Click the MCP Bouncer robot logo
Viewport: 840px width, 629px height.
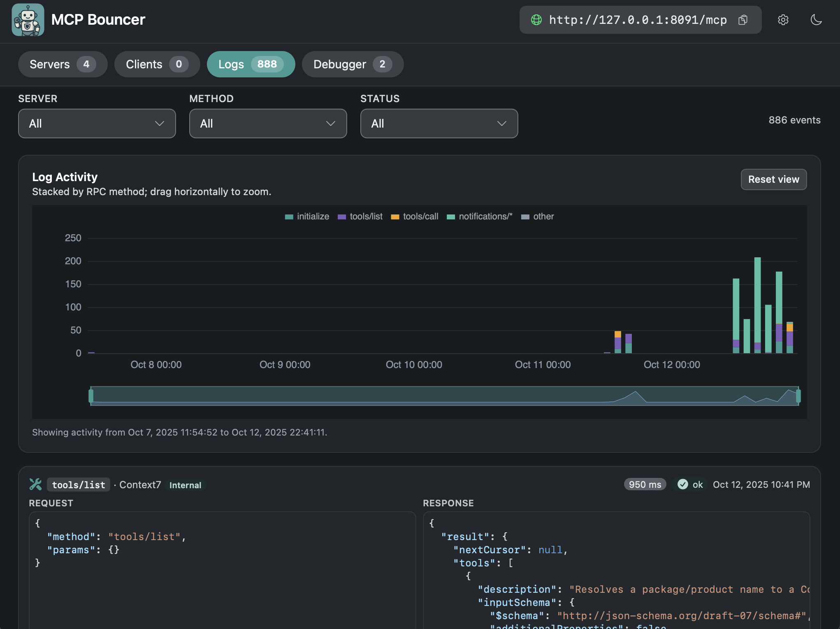click(x=28, y=20)
